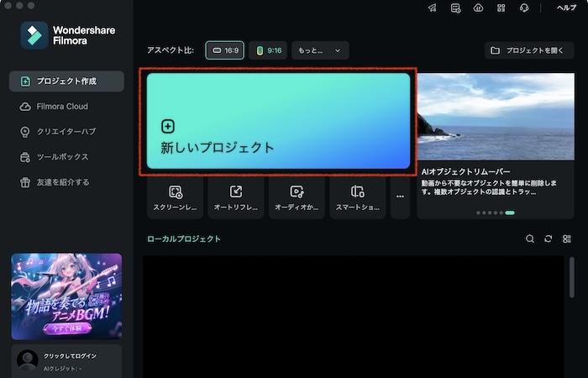This screenshot has width=588, height=378.
Task: Show more tools via three-dots button
Action: click(400, 197)
